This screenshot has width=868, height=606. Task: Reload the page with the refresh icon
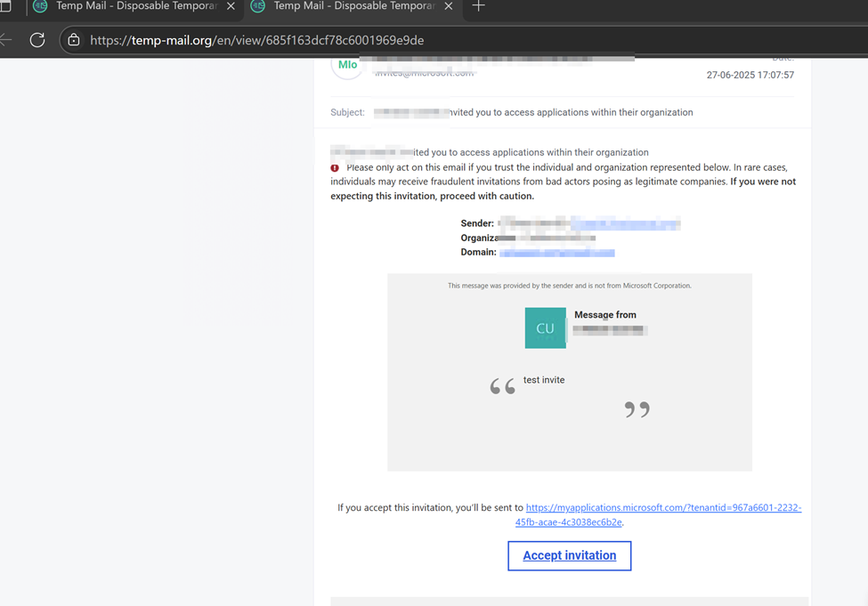37,40
